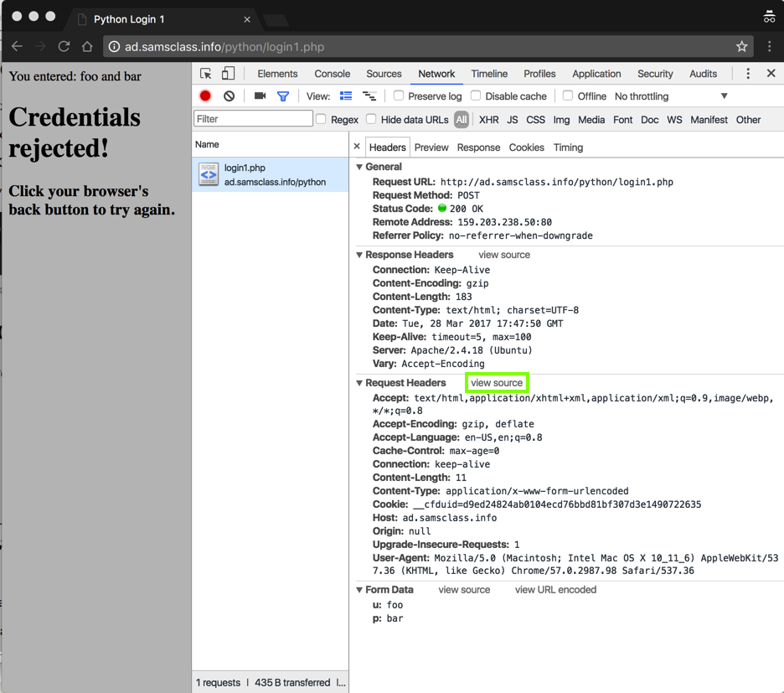Open the No throttling dropdown
The image size is (784, 693).
point(670,96)
